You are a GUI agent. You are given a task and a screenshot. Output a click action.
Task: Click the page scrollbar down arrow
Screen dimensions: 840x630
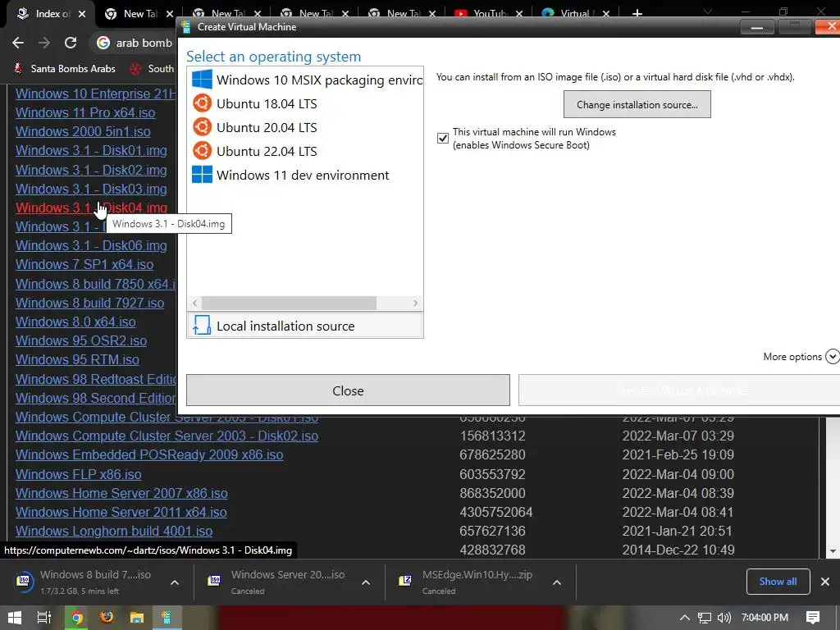click(833, 551)
